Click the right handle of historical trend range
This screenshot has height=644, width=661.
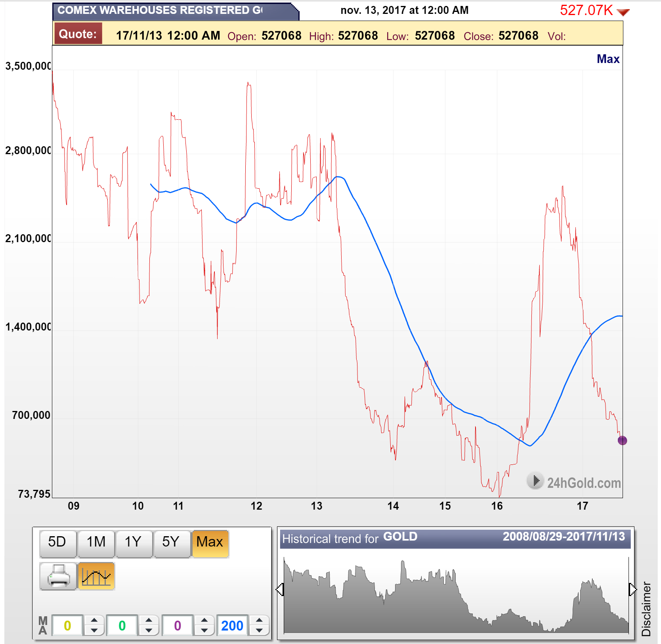[x=632, y=589]
